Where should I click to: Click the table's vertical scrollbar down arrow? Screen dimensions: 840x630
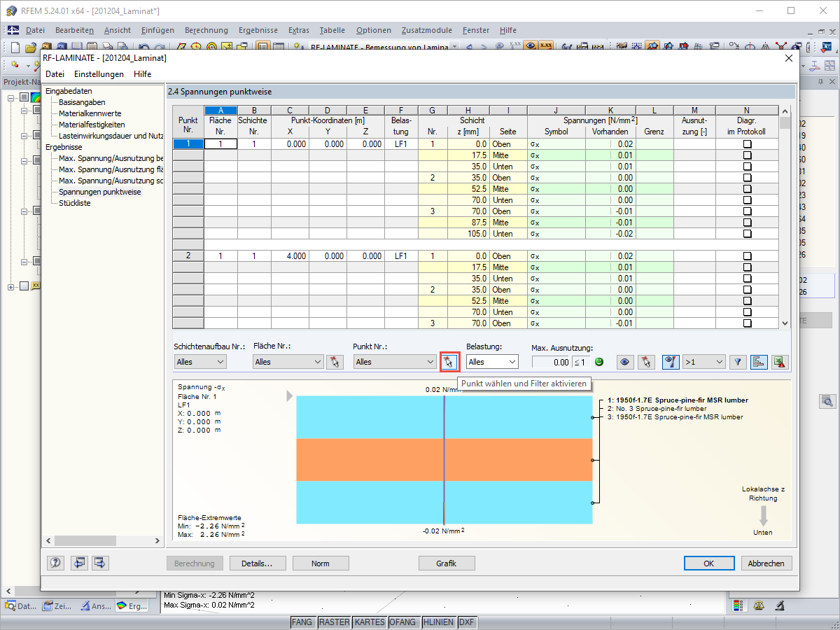coord(785,323)
